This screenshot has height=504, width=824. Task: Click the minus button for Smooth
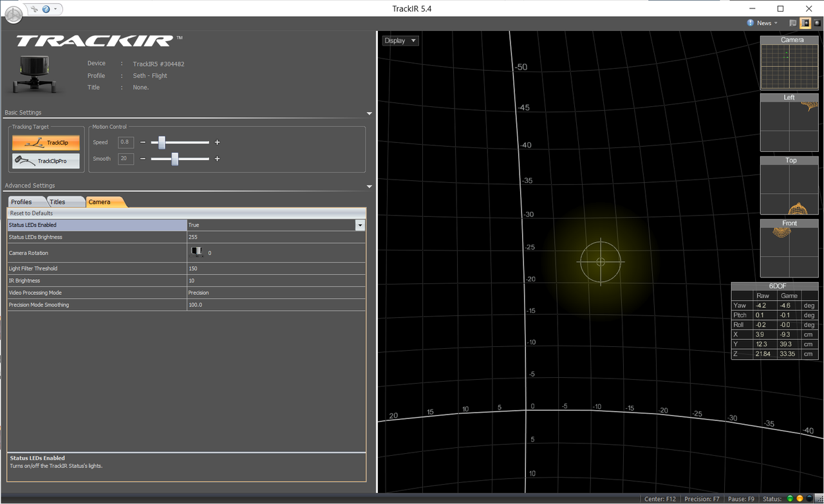pyautogui.click(x=143, y=158)
